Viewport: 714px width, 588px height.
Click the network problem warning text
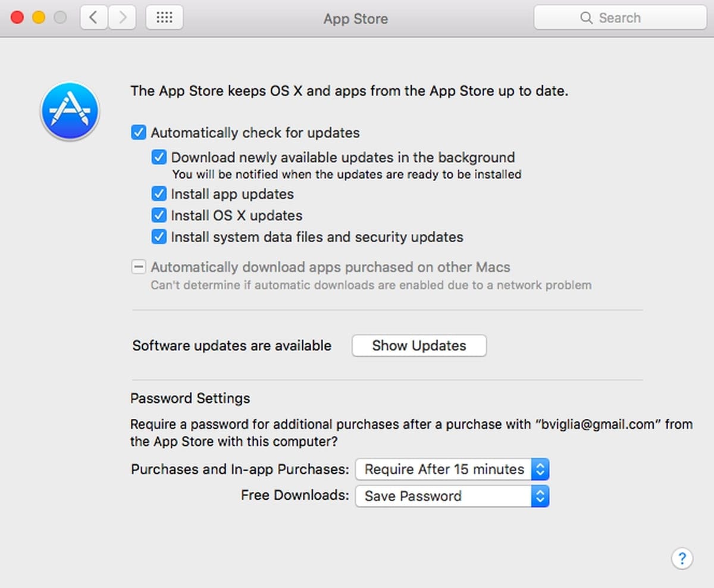[371, 285]
